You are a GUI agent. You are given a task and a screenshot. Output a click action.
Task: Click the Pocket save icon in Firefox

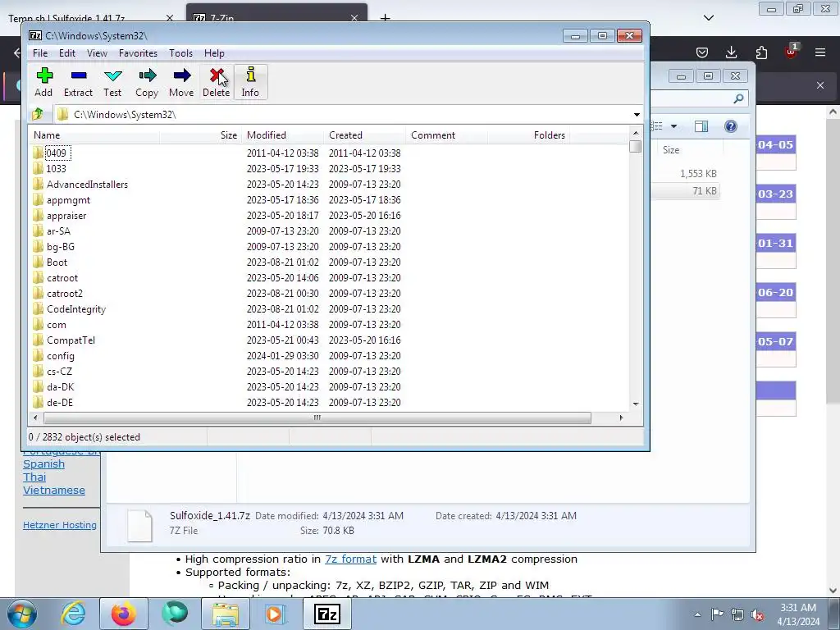tap(702, 52)
